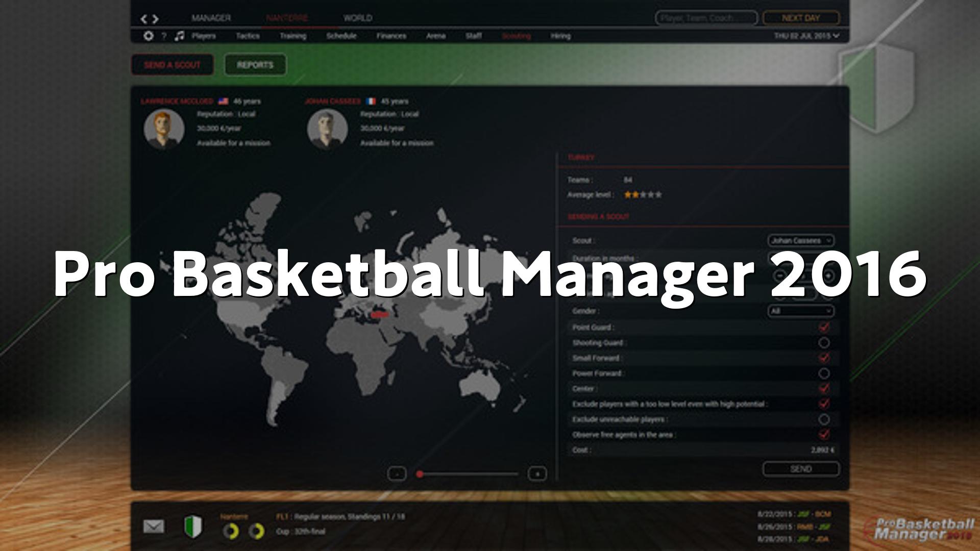
Task: Click the SEND button
Action: pyautogui.click(x=801, y=469)
